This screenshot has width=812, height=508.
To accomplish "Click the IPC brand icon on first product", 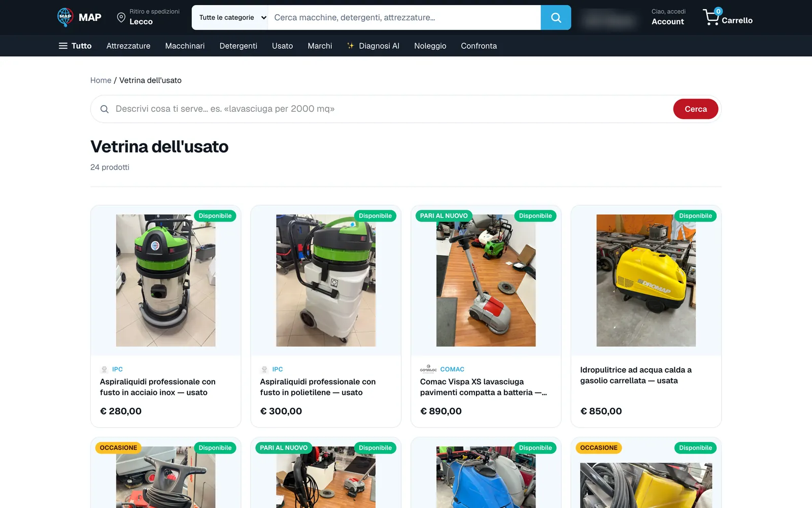I will [x=104, y=369].
